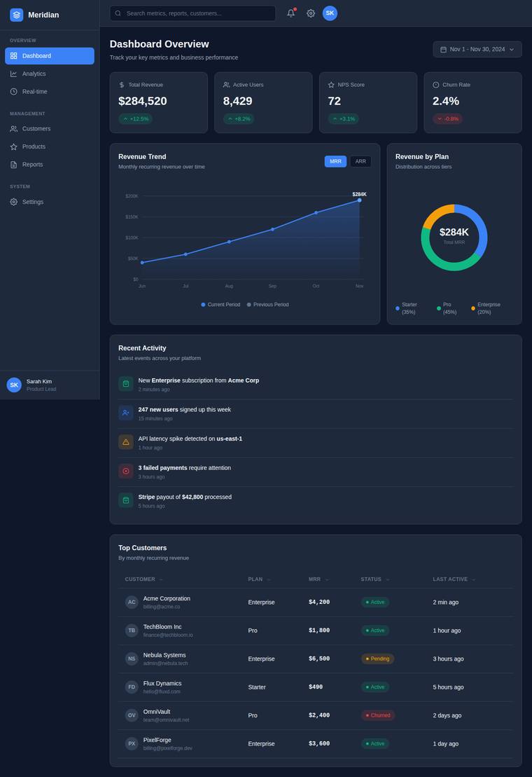Open Real-time in the sidebar

point(50,92)
